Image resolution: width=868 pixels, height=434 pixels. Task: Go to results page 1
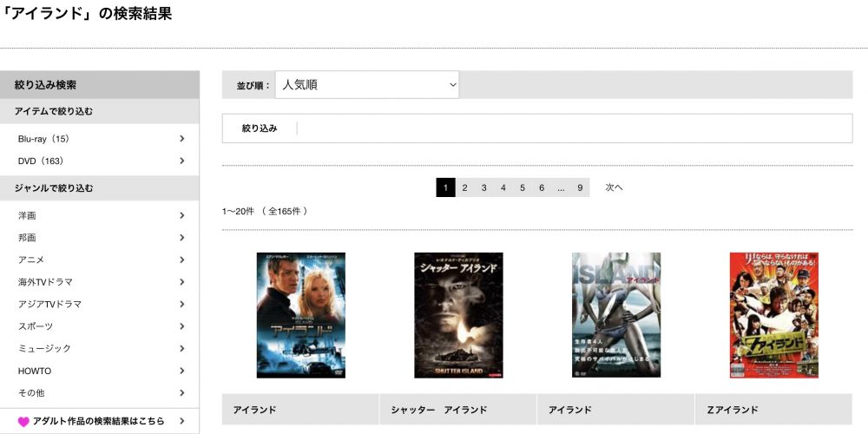pyautogui.click(x=445, y=187)
